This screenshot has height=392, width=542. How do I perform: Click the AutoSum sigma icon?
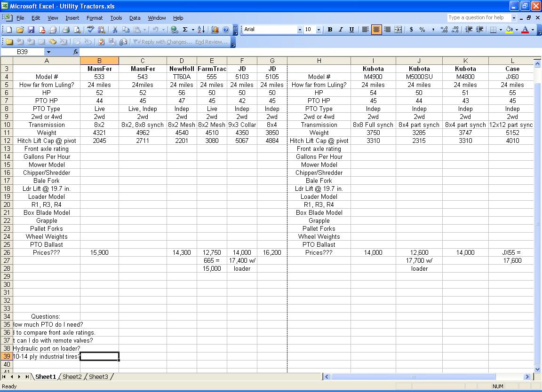click(185, 30)
